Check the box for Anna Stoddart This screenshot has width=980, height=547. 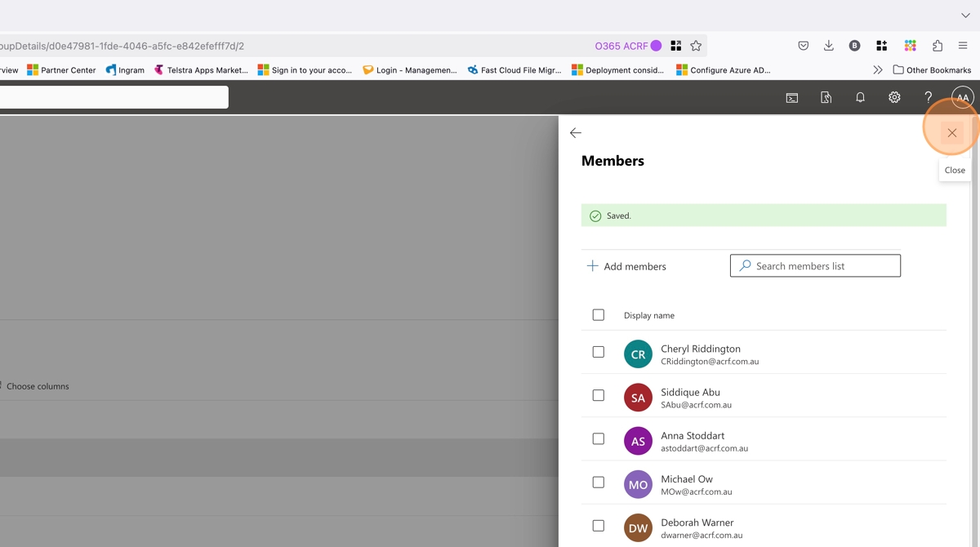pyautogui.click(x=599, y=438)
